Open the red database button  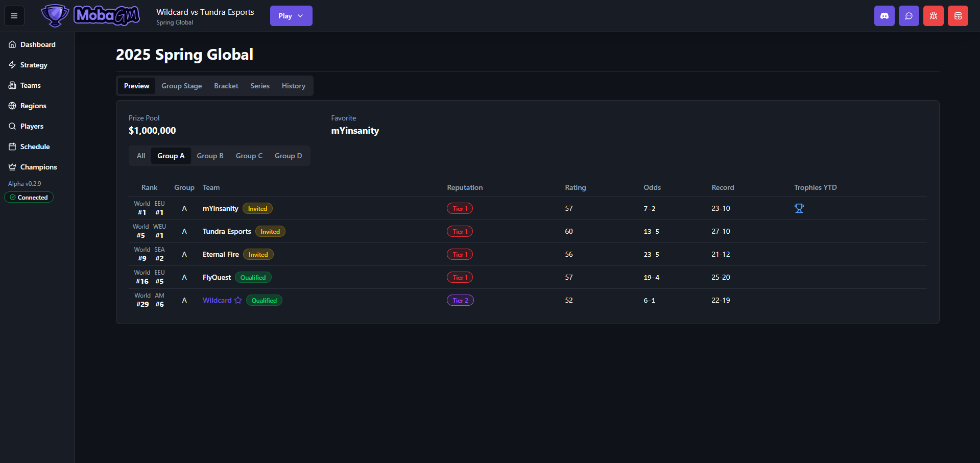point(958,16)
